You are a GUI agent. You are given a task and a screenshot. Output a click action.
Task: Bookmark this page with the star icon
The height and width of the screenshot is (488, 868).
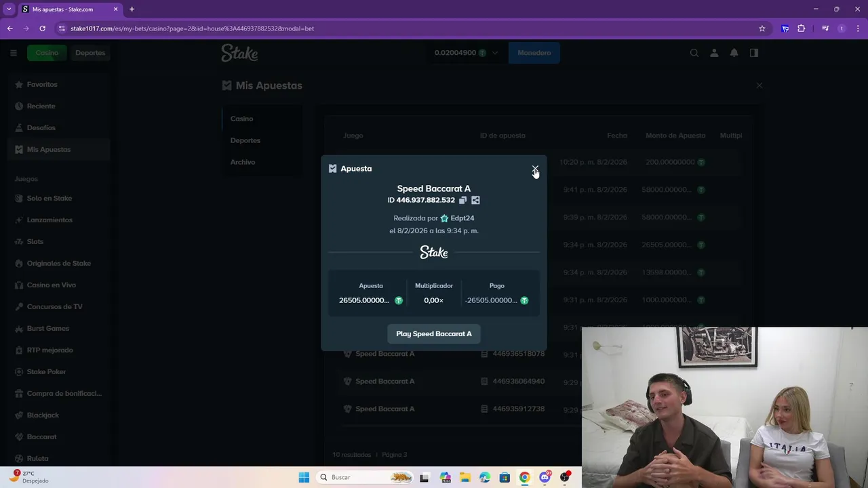[762, 28]
